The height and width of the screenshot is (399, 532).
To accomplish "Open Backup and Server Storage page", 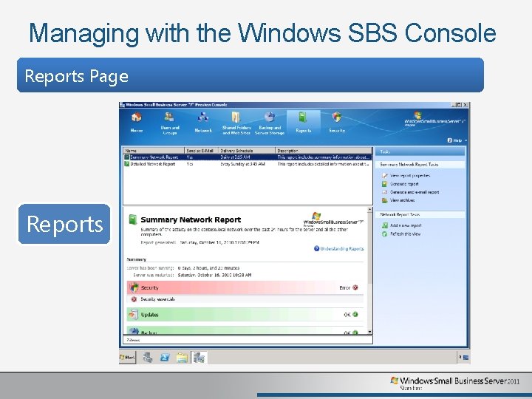I will [270, 123].
